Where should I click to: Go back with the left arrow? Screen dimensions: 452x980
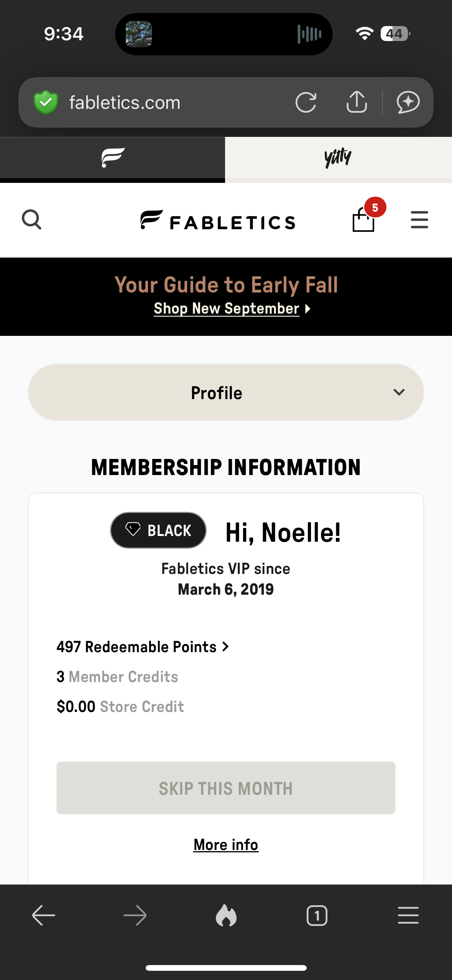coord(43,916)
